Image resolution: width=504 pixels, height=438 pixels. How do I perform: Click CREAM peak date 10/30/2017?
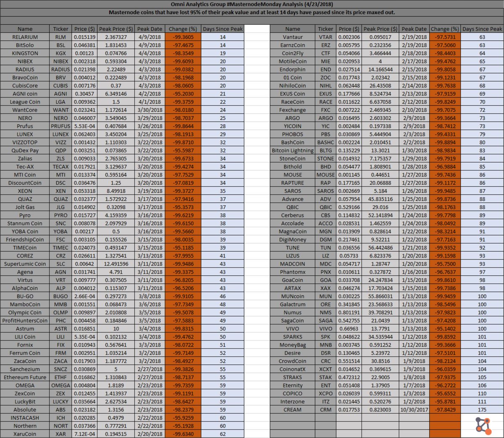coord(414,410)
